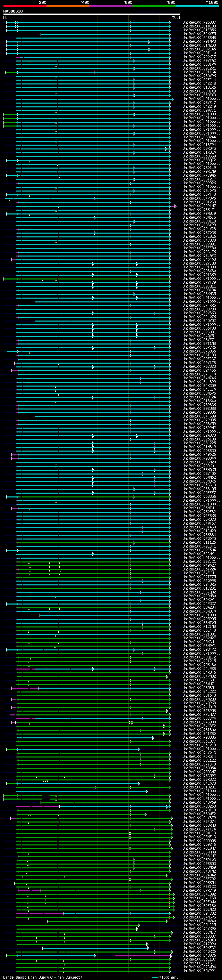Open the UniRef100_Q4SDS8 entry
222x980 pixels.
click(199, 241)
